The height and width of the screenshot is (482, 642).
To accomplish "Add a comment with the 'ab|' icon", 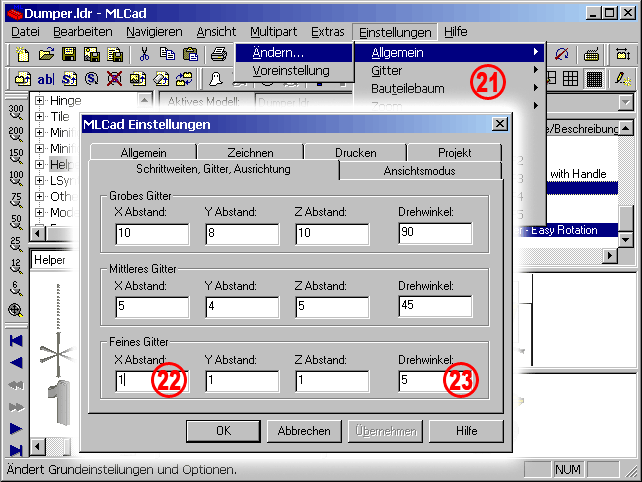I will (x=45, y=79).
